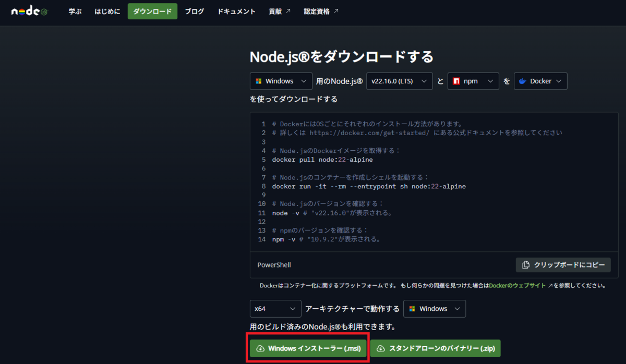Click the docker run -it --rm line
The image size is (626, 364).
point(369,186)
